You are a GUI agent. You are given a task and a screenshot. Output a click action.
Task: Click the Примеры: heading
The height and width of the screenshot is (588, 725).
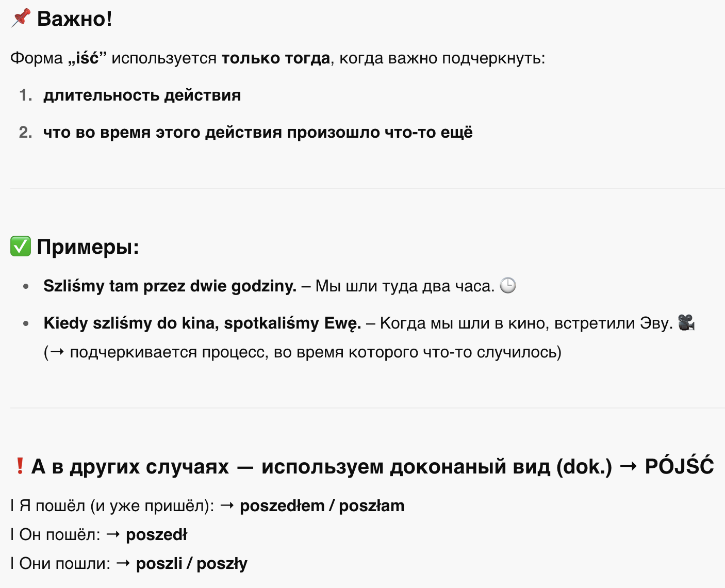click(x=88, y=247)
